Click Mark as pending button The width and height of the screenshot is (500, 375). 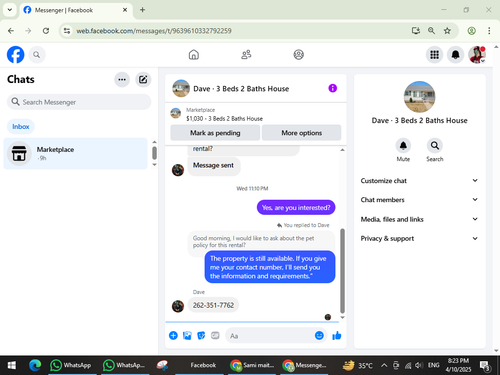pos(215,133)
